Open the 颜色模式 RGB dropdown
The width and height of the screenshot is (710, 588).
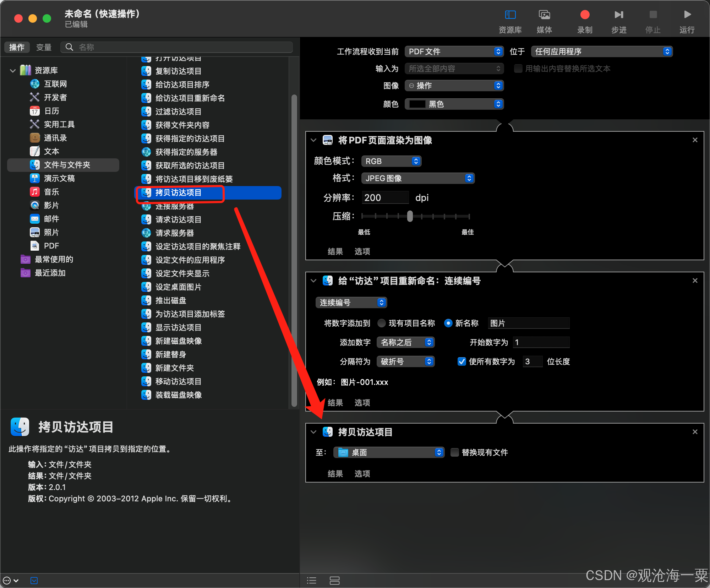[391, 161]
